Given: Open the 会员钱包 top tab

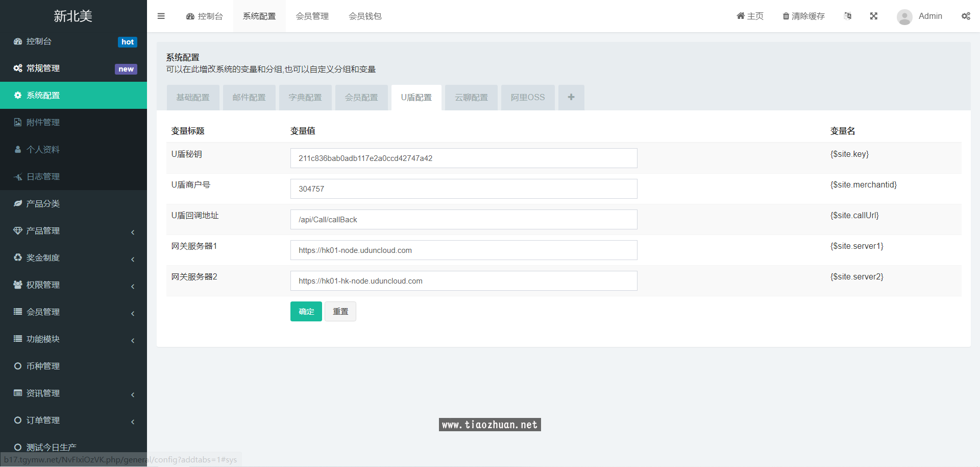Looking at the screenshot, I should [365, 16].
